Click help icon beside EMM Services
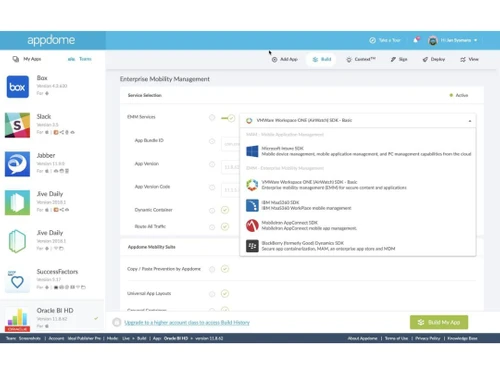Image resolution: width=500 pixels, height=375 pixels. (x=212, y=117)
